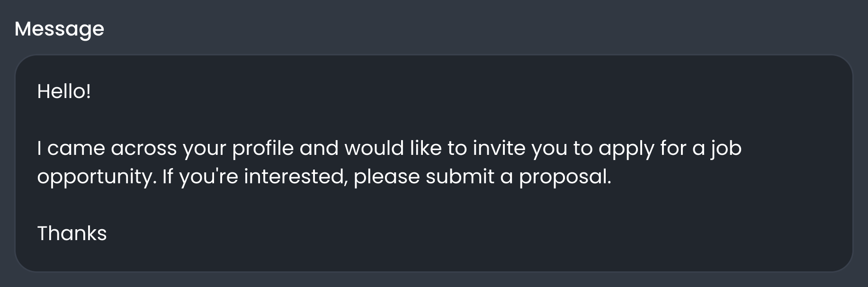The image size is (868, 287).
Task: Click the blank line below "Hello!"
Action: 434,119
